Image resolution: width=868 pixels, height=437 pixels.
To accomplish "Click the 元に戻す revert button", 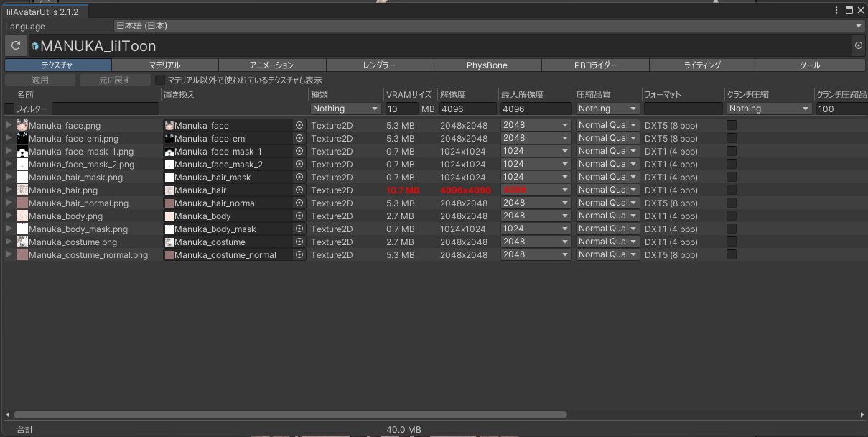I will click(115, 80).
